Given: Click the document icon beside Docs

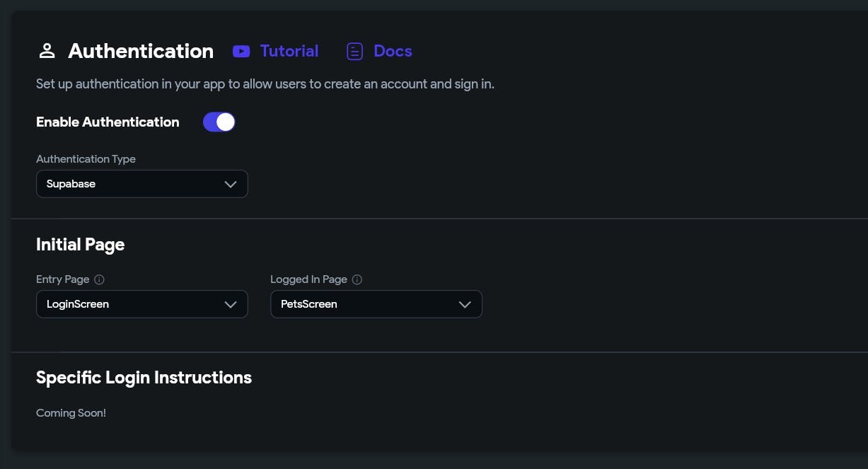Looking at the screenshot, I should (x=354, y=51).
